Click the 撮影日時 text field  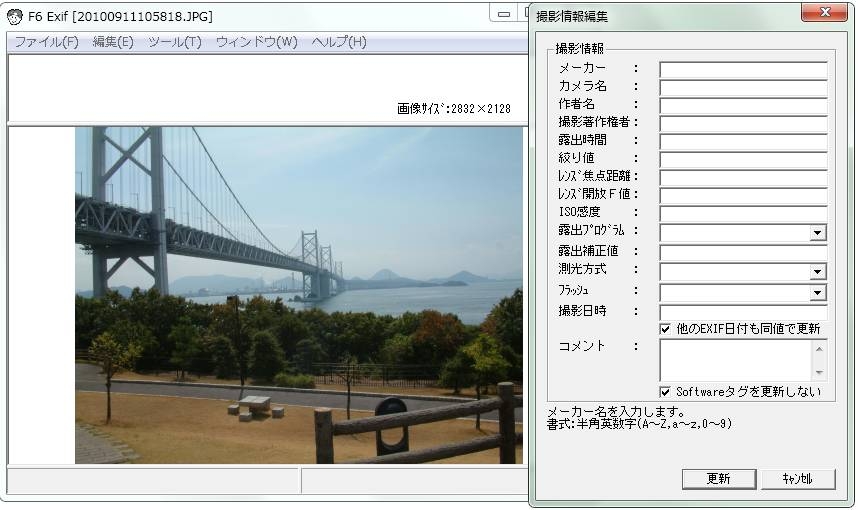click(x=743, y=312)
